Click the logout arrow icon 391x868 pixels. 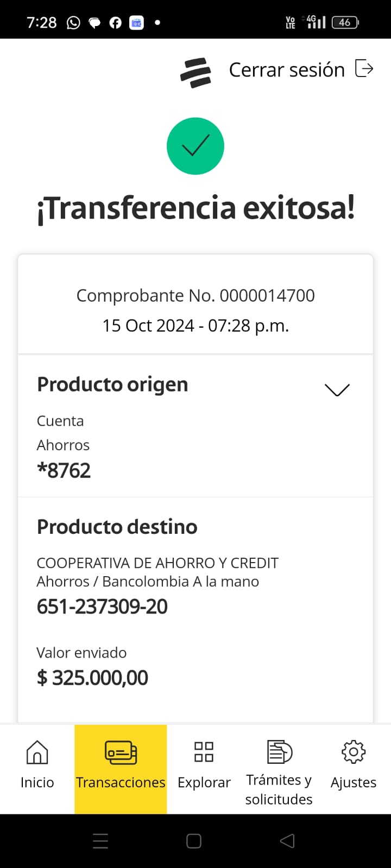point(364,69)
